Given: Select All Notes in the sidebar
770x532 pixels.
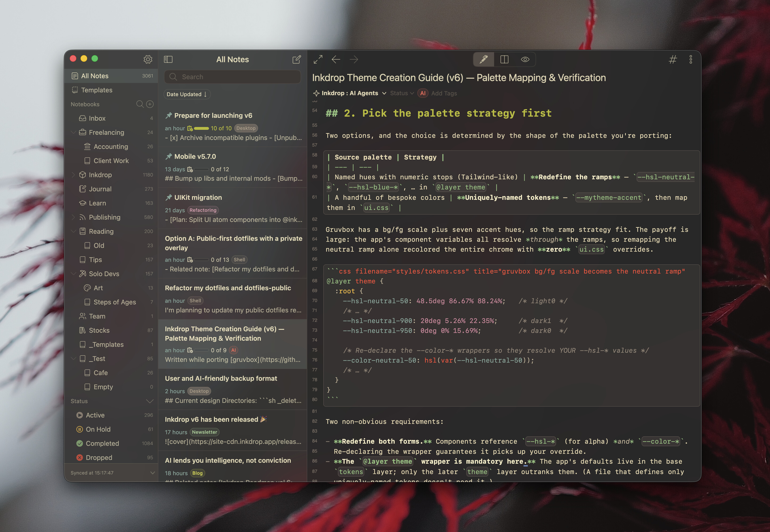Looking at the screenshot, I should click(x=111, y=76).
